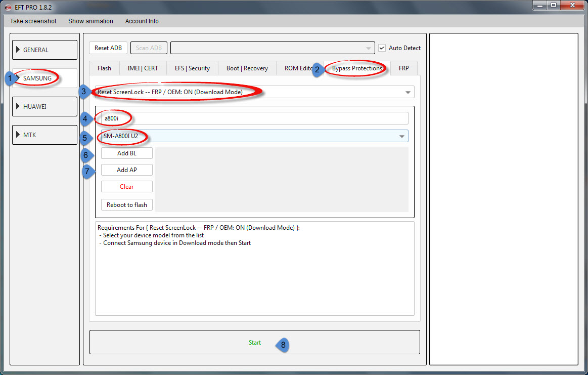Click the Add BL button
Image resolution: width=588 pixels, height=375 pixels.
click(127, 153)
